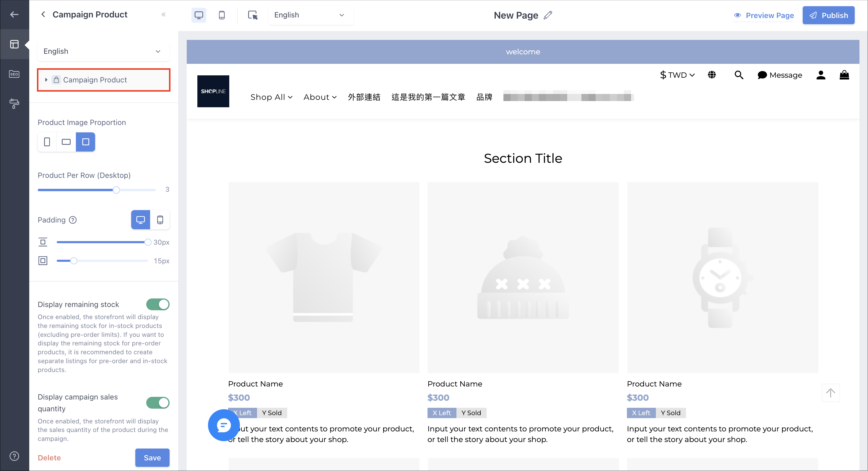The width and height of the screenshot is (868, 471).
Task: Click the inner padding square icon
Action: coord(43,261)
